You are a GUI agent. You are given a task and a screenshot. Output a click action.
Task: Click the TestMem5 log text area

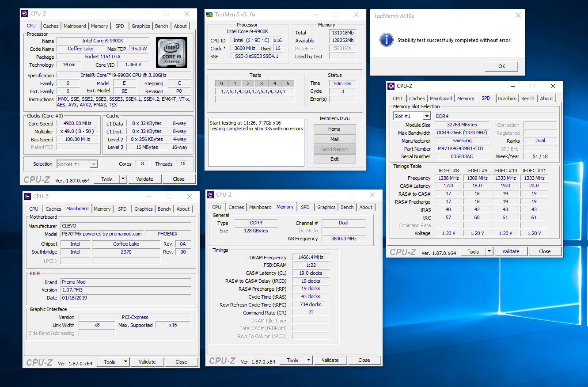click(256, 143)
